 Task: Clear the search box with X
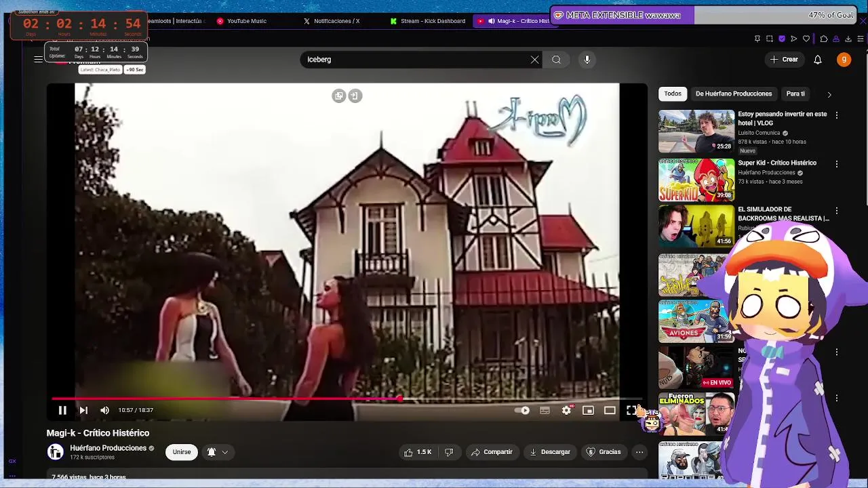pyautogui.click(x=535, y=60)
